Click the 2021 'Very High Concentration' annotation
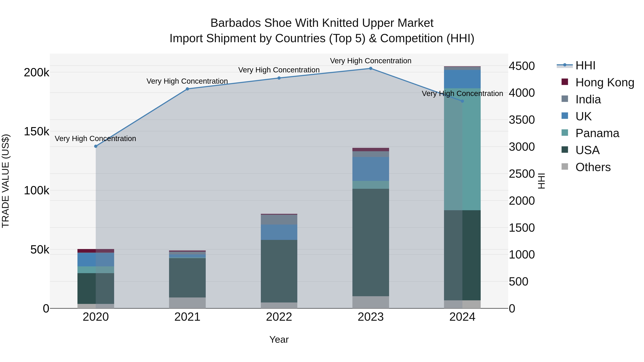This screenshot has height=362, width=644. click(x=187, y=81)
